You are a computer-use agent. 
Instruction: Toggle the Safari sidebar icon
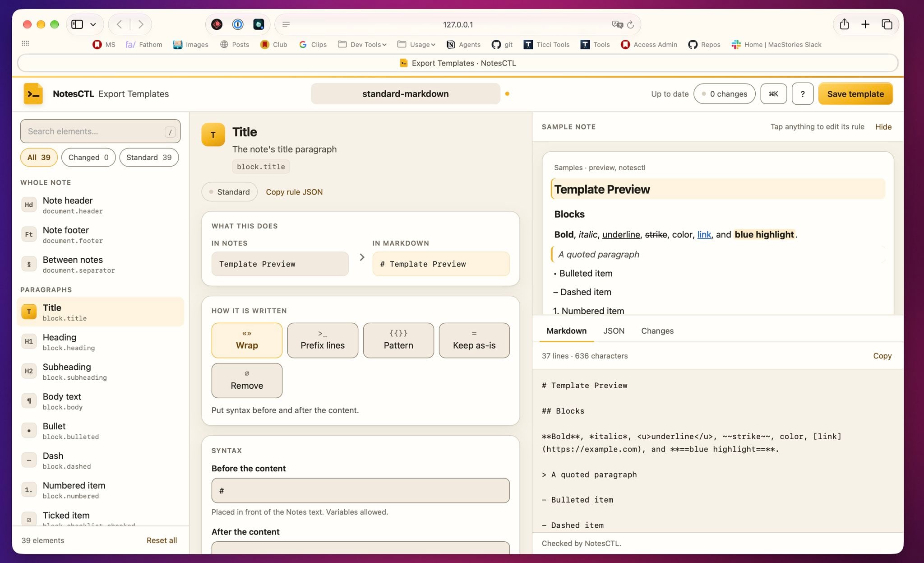77,24
